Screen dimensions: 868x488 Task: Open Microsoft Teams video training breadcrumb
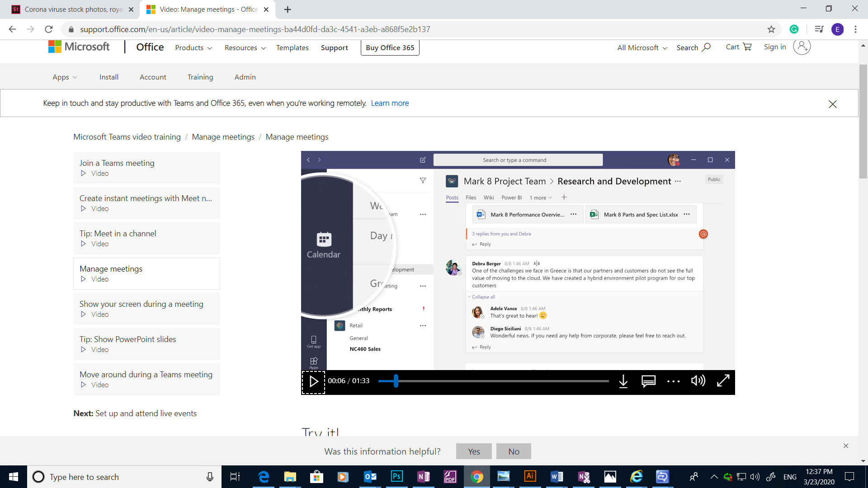127,137
